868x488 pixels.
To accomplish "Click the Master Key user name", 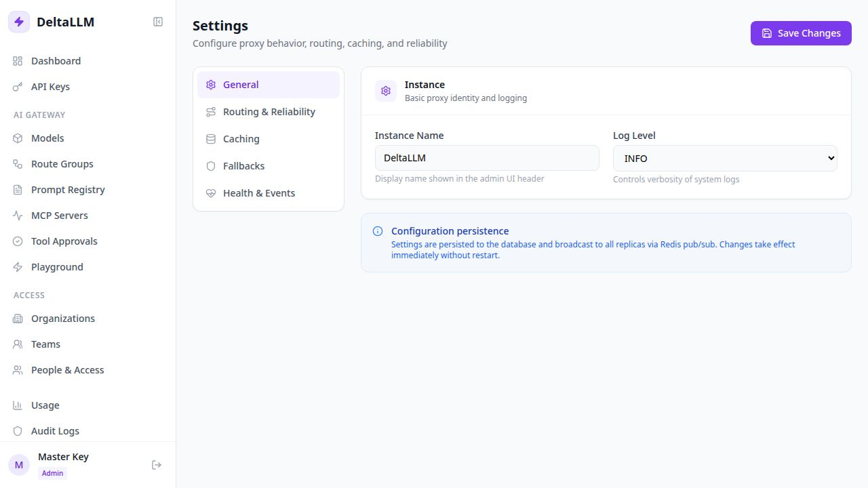I will point(63,457).
